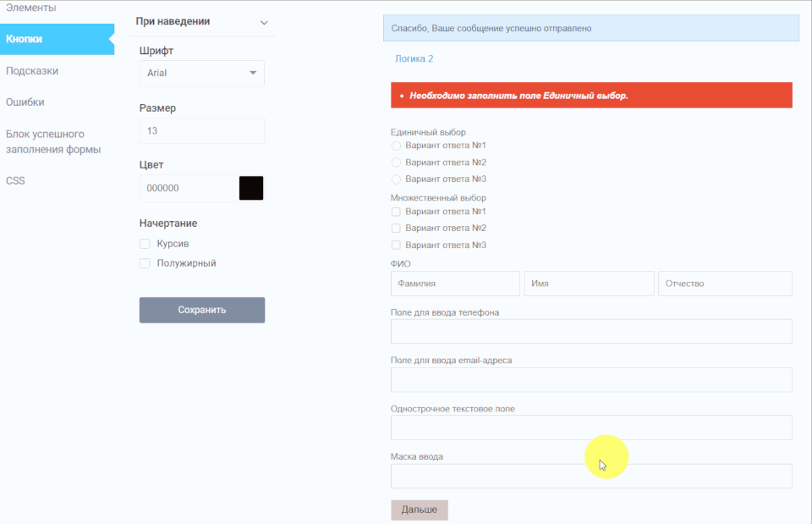Open Подсказки settings section
The image size is (812, 524).
32,71
